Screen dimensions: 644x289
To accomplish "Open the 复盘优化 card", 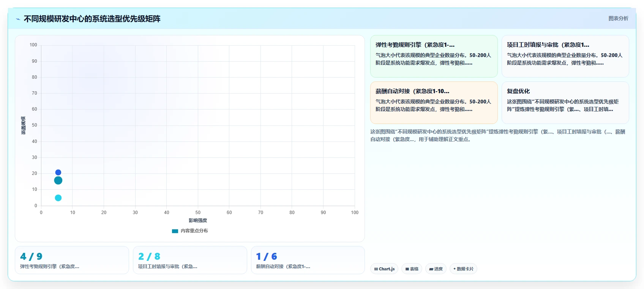I will 565,103.
